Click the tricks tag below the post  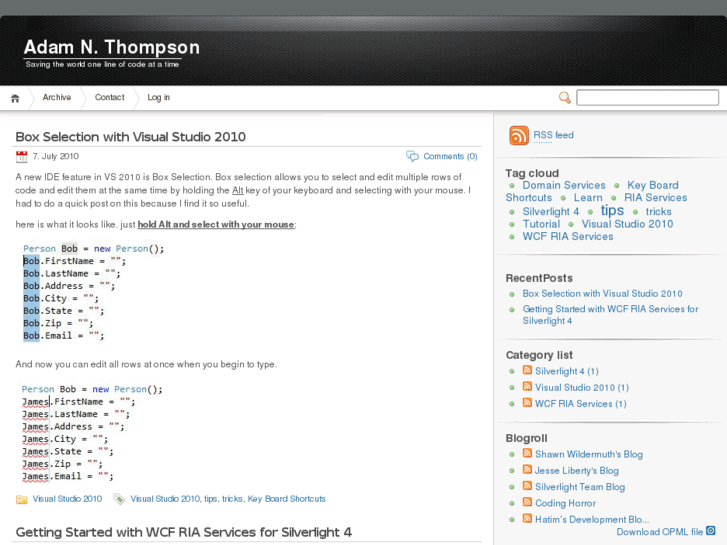coord(232,499)
